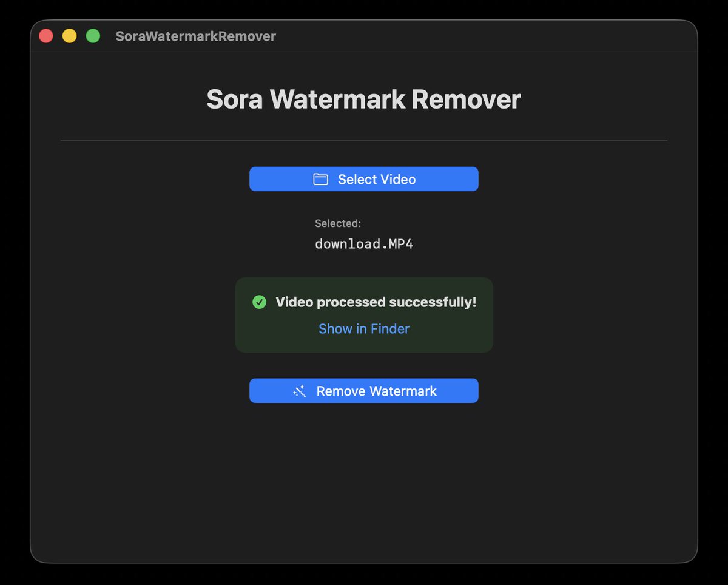Close the window with red button
The width and height of the screenshot is (728, 585).
(x=46, y=36)
